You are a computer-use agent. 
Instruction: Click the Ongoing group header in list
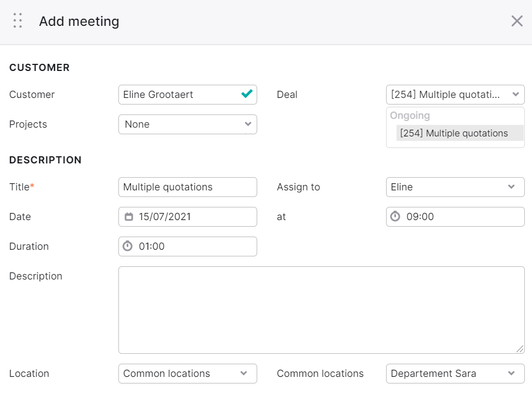pyautogui.click(x=410, y=116)
